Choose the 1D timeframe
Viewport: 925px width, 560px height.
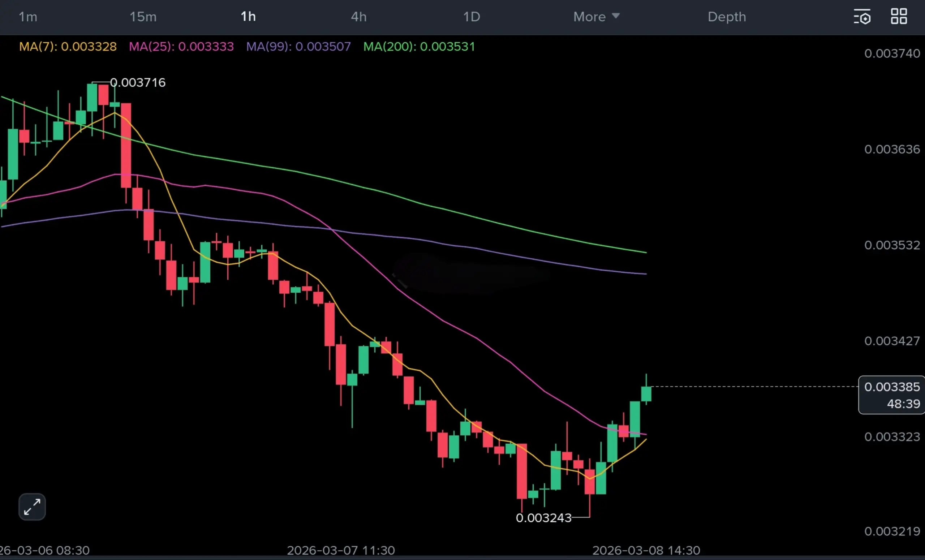[471, 17]
